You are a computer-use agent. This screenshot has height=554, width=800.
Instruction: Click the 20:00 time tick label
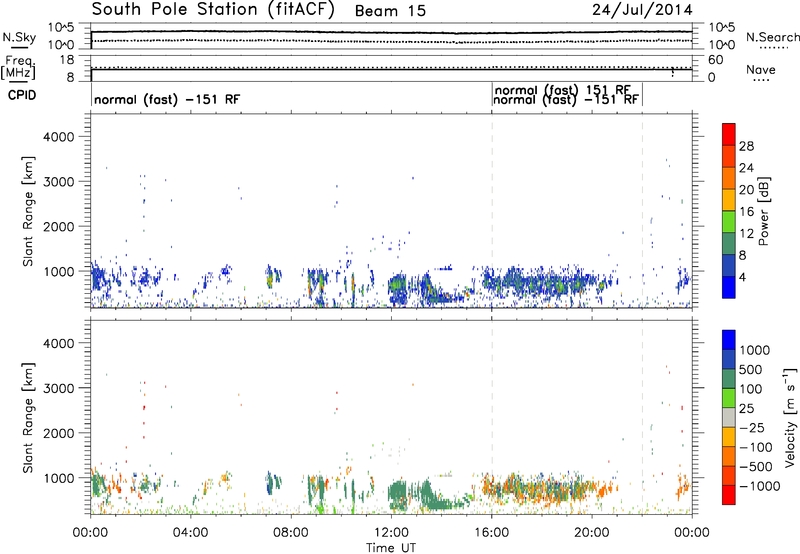[x=592, y=533]
